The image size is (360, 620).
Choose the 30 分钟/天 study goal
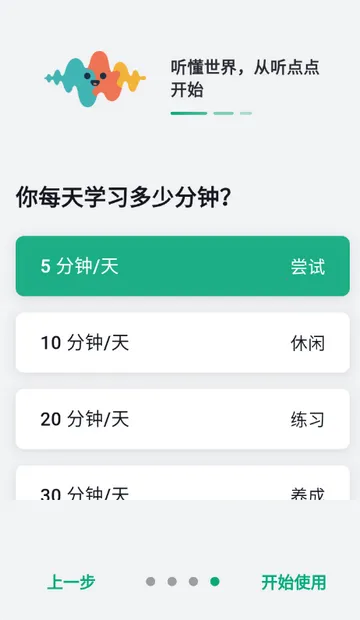182,483
